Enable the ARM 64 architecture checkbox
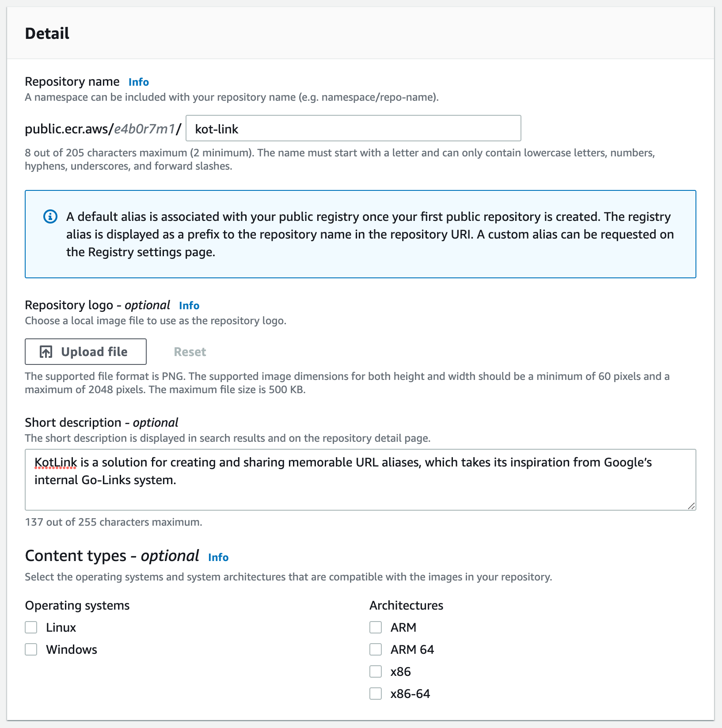The height and width of the screenshot is (728, 722). [x=376, y=649]
